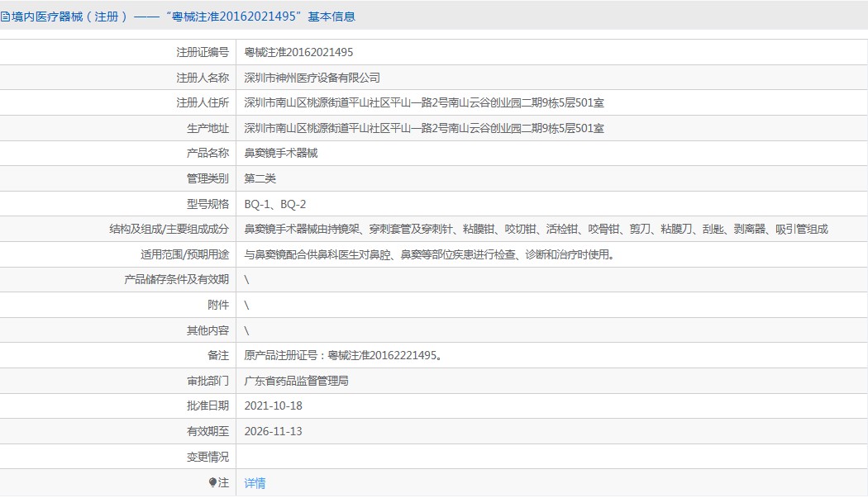The image size is (868, 498).
Task: Click the document icon in the page header
Action: tap(6, 17)
